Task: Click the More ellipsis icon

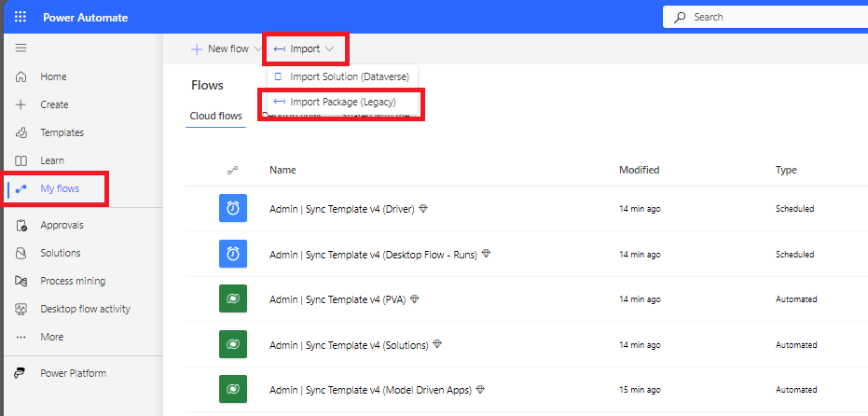Action: [21, 337]
